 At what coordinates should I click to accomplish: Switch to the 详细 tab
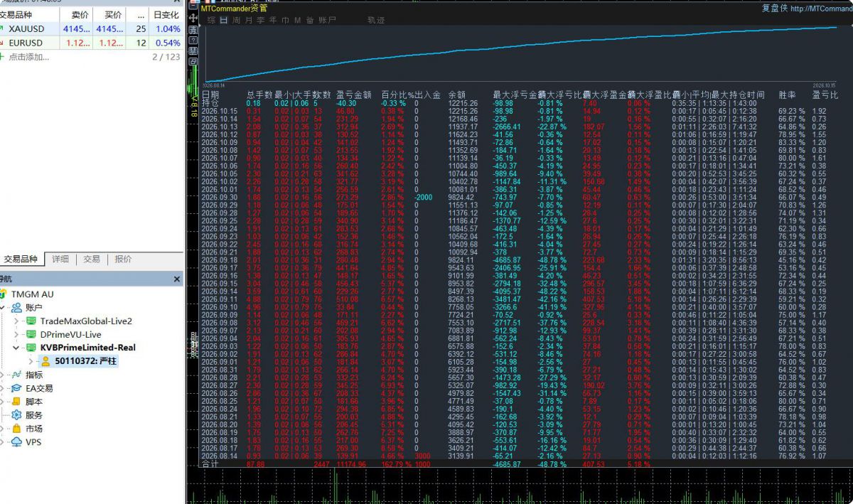[61, 259]
